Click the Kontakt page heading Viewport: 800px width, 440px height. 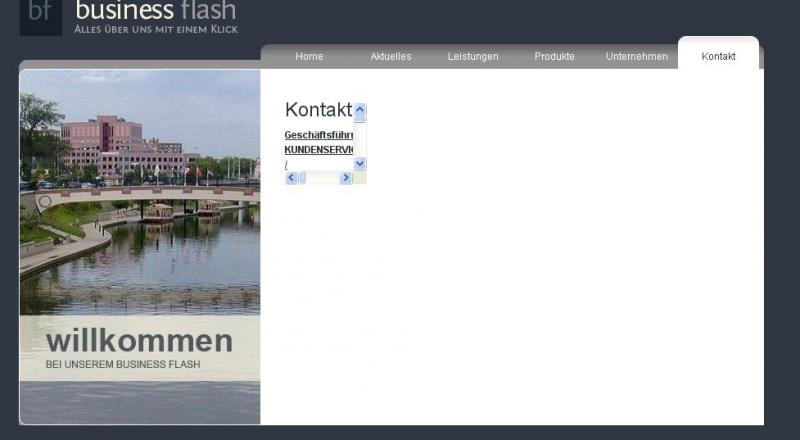[318, 110]
